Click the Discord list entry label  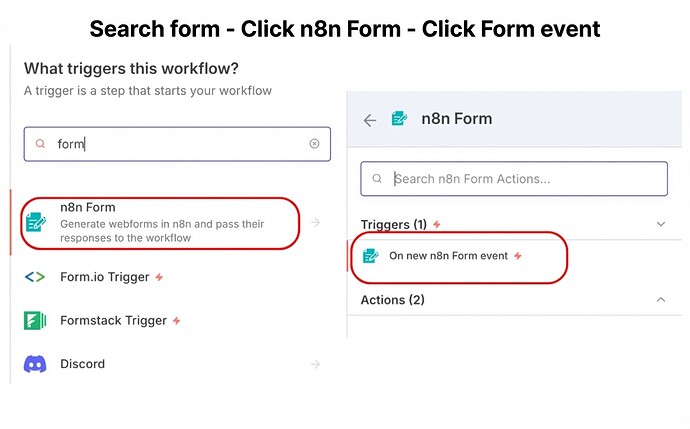pos(83,364)
